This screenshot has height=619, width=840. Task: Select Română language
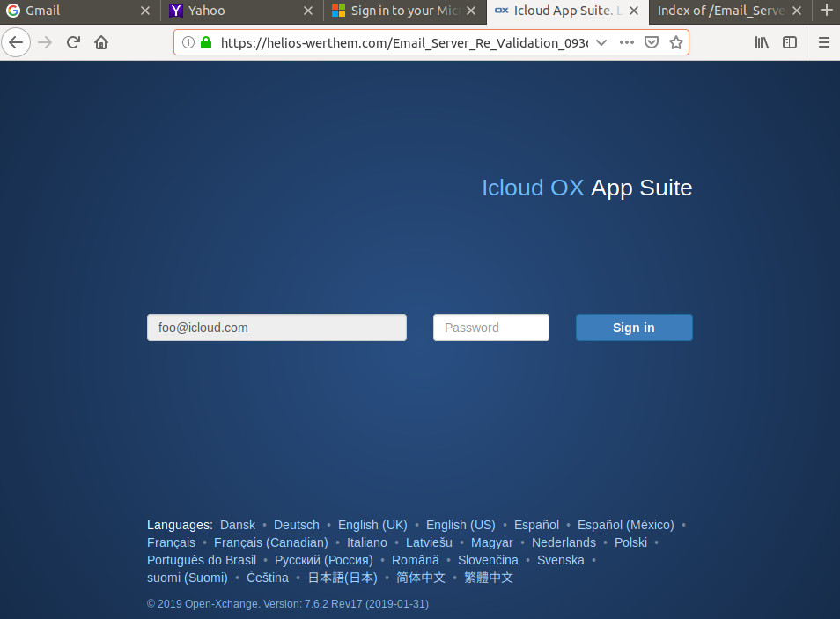point(416,560)
